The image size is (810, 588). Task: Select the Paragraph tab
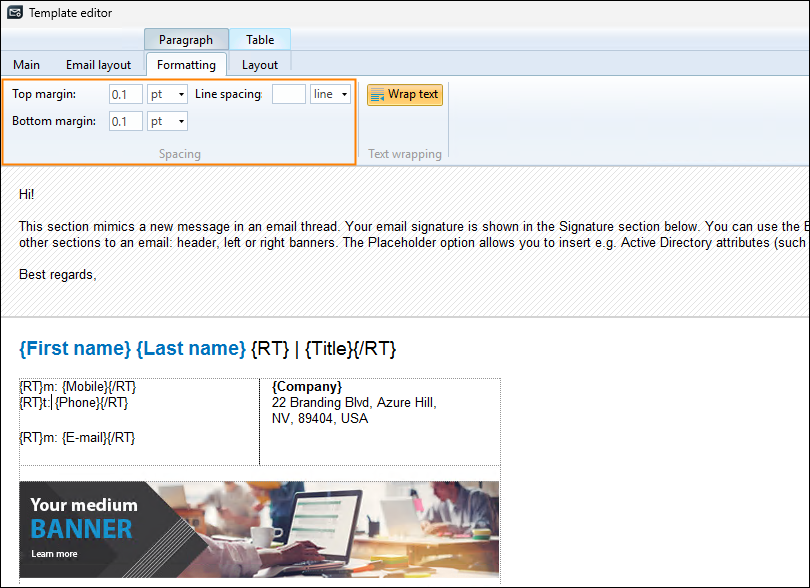click(x=186, y=39)
